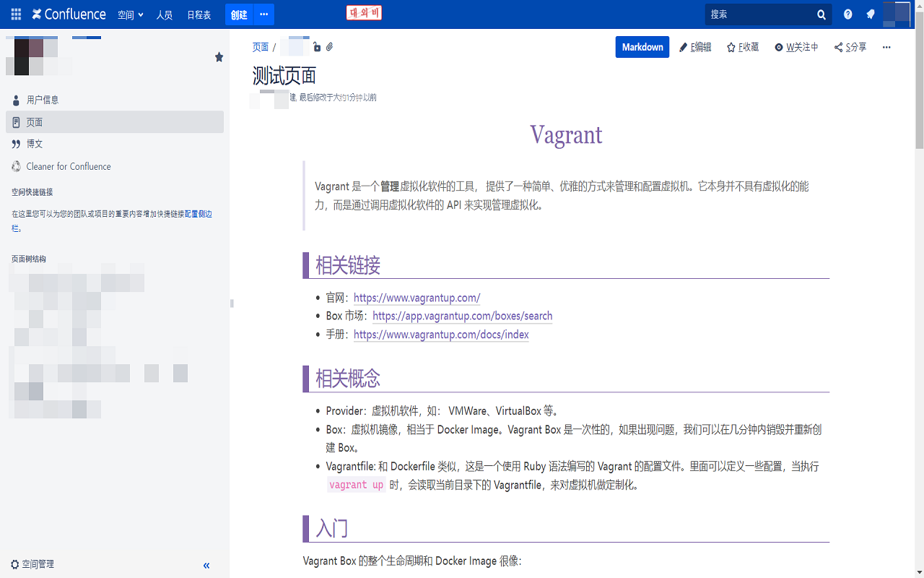Click the 编辑 edit pencil button
The image size is (924, 578).
pos(696,47)
